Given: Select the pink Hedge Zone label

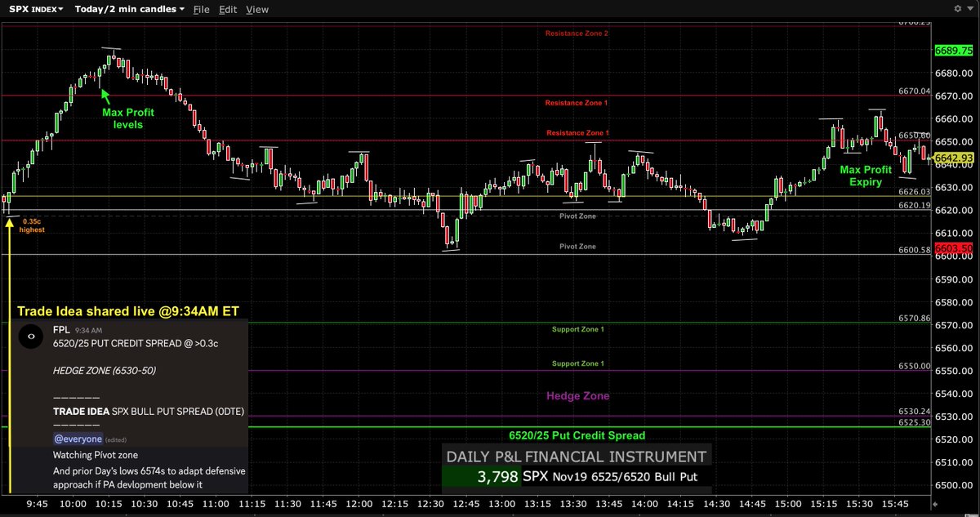Looking at the screenshot, I should pyautogui.click(x=577, y=395).
